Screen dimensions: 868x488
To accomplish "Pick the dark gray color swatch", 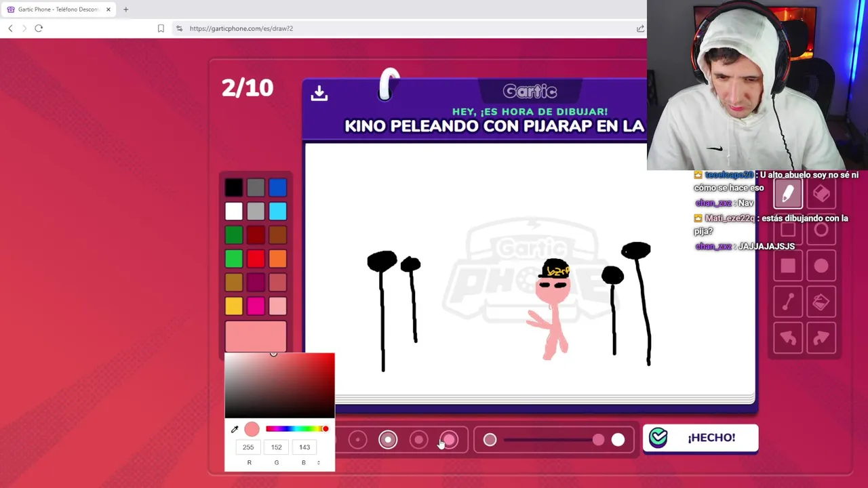I will tap(256, 188).
